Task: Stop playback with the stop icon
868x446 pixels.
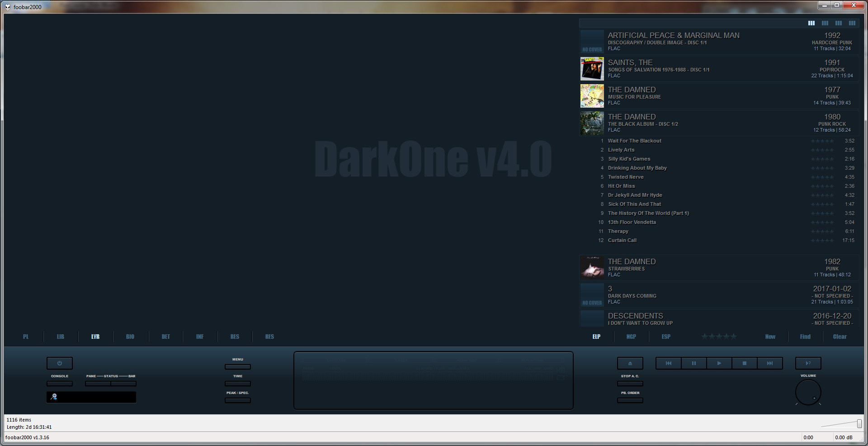Action: point(744,363)
